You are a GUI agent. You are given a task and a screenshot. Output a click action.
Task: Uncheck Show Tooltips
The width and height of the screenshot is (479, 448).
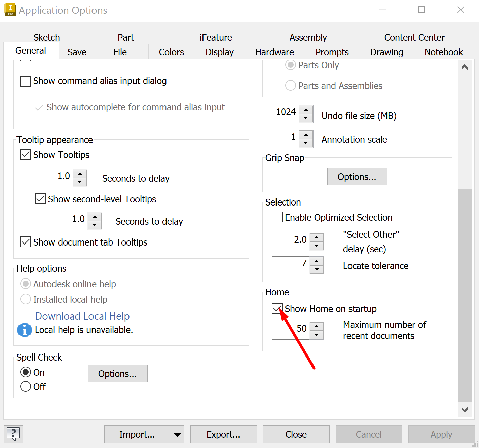click(25, 154)
